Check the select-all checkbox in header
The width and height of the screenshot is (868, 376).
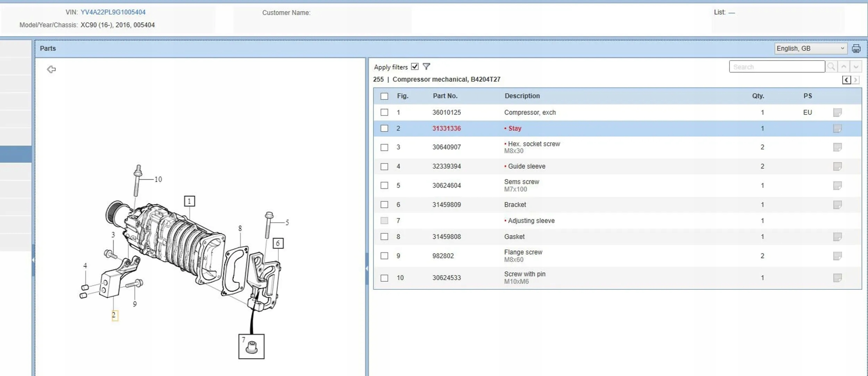pyautogui.click(x=384, y=96)
